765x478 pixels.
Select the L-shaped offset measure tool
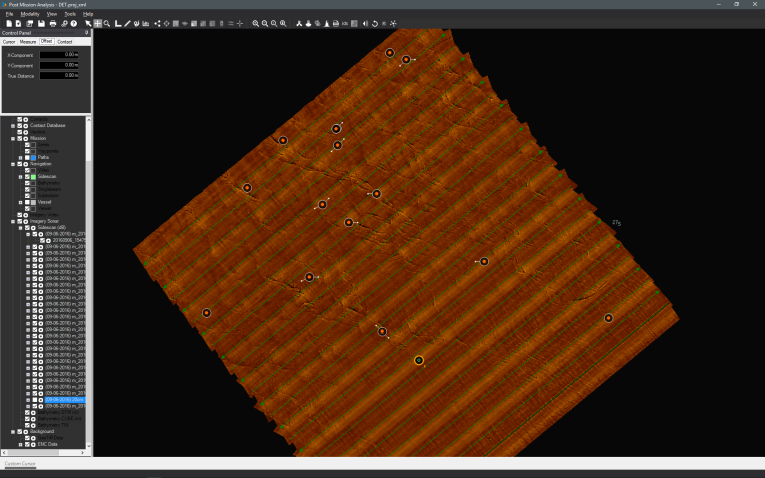click(118, 23)
